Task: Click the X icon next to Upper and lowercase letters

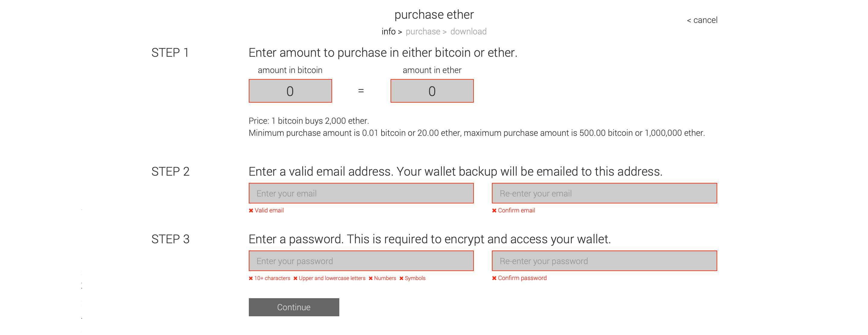Action: click(x=296, y=278)
